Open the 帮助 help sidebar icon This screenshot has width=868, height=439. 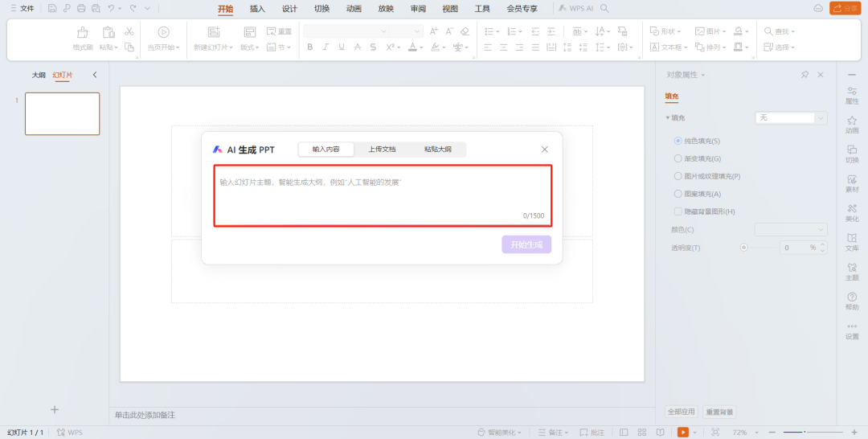coord(852,302)
